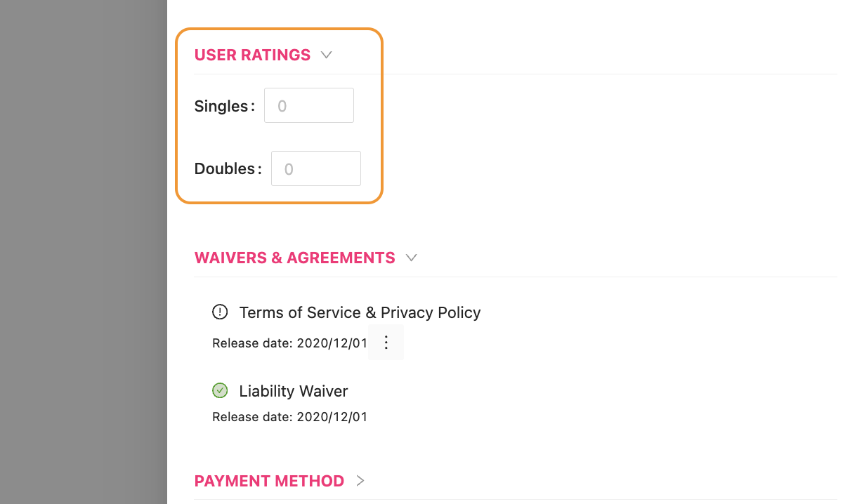Click the Liability Waiver release date text
This screenshot has height=504, width=857.
[x=289, y=417]
